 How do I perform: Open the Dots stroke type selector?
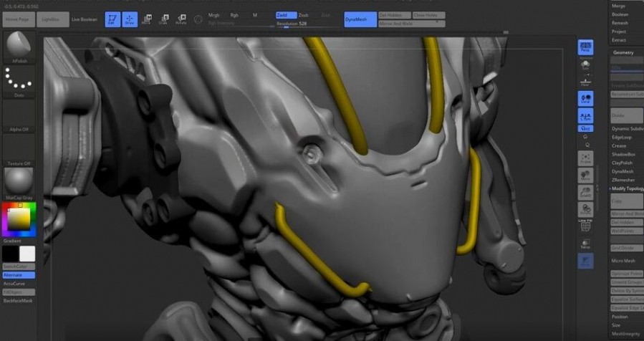(x=19, y=82)
